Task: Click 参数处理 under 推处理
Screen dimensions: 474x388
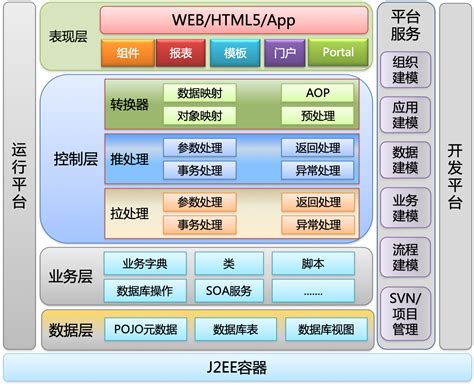Action: coord(200,148)
